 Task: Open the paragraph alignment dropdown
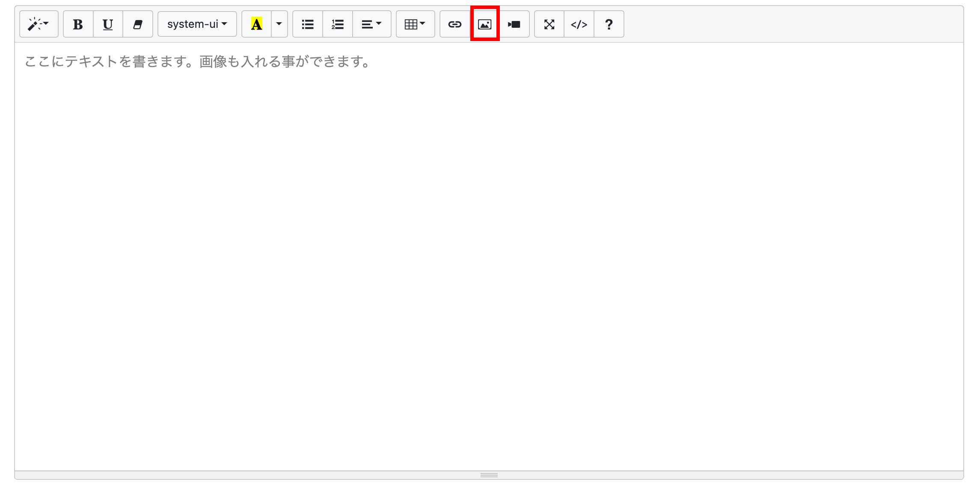pyautogui.click(x=371, y=24)
